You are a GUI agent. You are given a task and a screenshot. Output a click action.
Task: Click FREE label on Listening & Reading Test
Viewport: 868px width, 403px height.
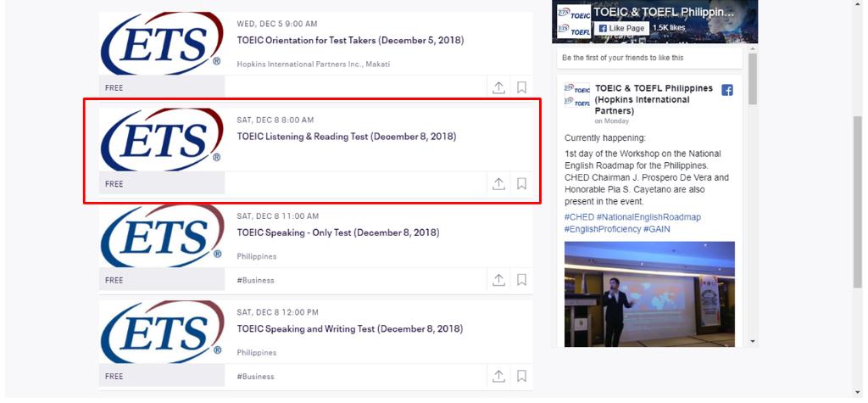[x=114, y=184]
